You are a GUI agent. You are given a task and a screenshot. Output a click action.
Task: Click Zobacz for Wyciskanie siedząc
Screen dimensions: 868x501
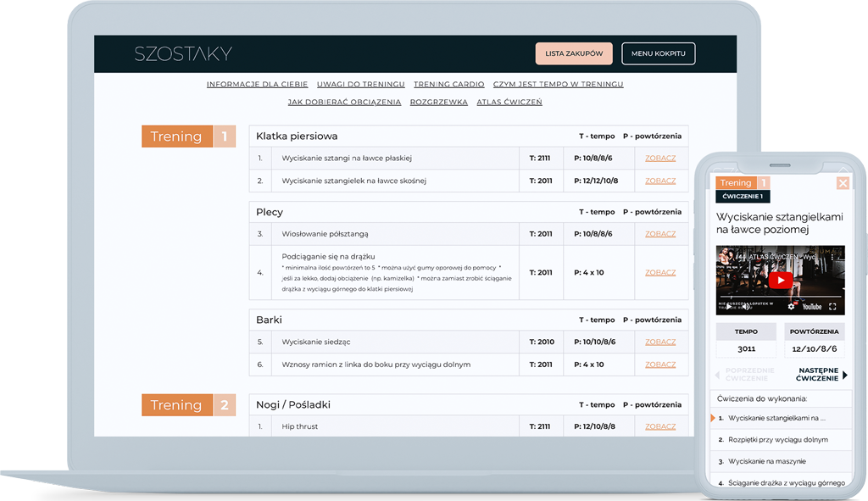[x=660, y=342]
